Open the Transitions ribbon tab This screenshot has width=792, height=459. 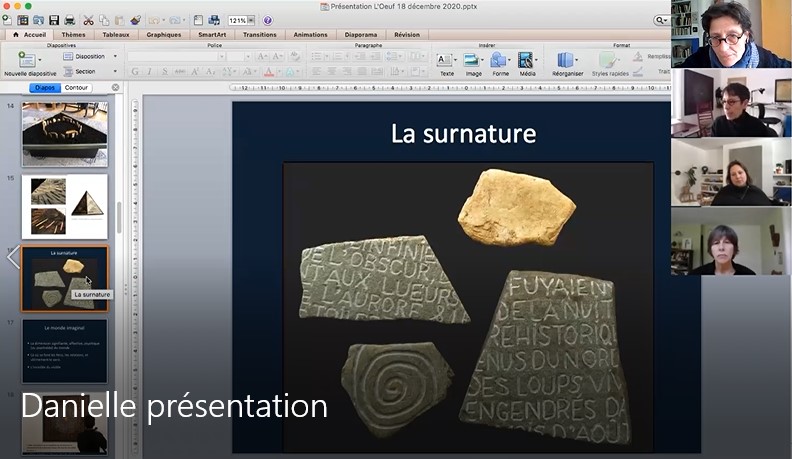[x=259, y=34]
